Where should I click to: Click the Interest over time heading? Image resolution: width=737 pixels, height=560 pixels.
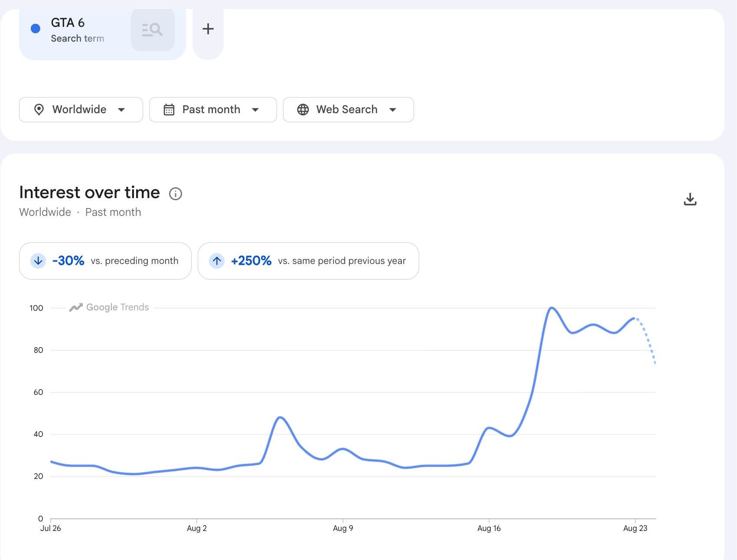(x=90, y=192)
